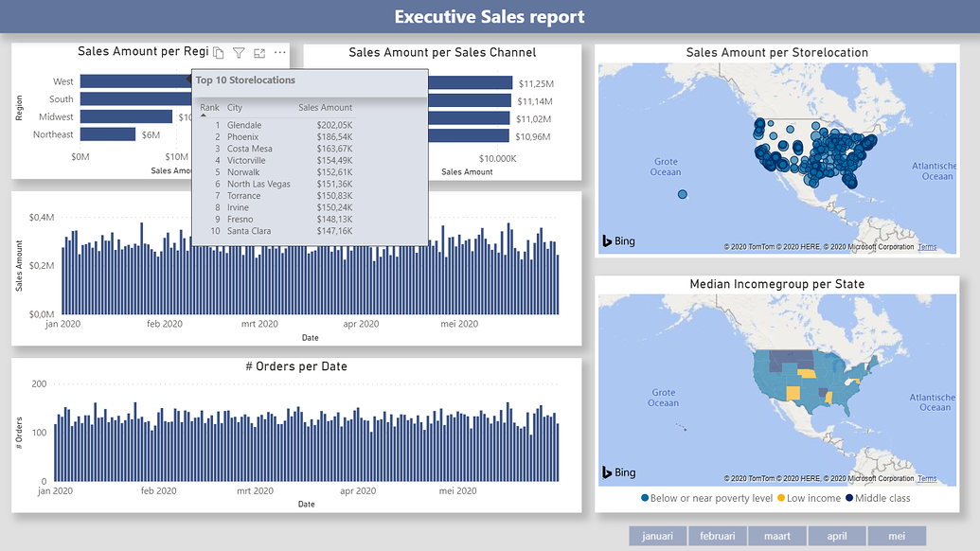This screenshot has width=980, height=551.
Task: Click the isolated bubble in the Pacific Ocean
Action: coord(683,194)
